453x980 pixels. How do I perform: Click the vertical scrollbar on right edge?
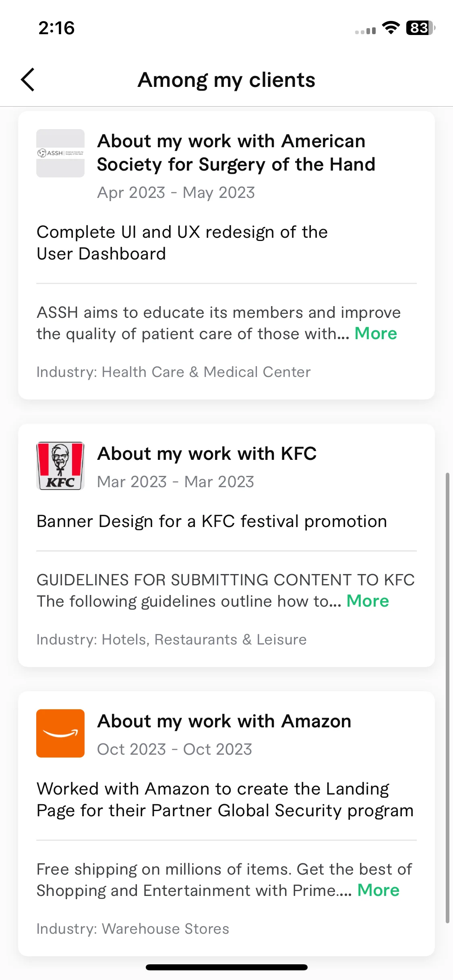pyautogui.click(x=447, y=698)
